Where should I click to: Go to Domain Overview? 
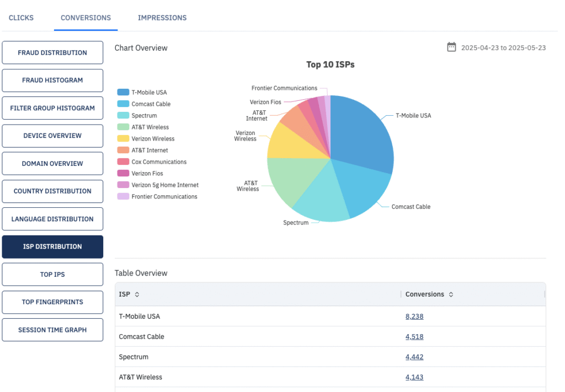pos(52,163)
